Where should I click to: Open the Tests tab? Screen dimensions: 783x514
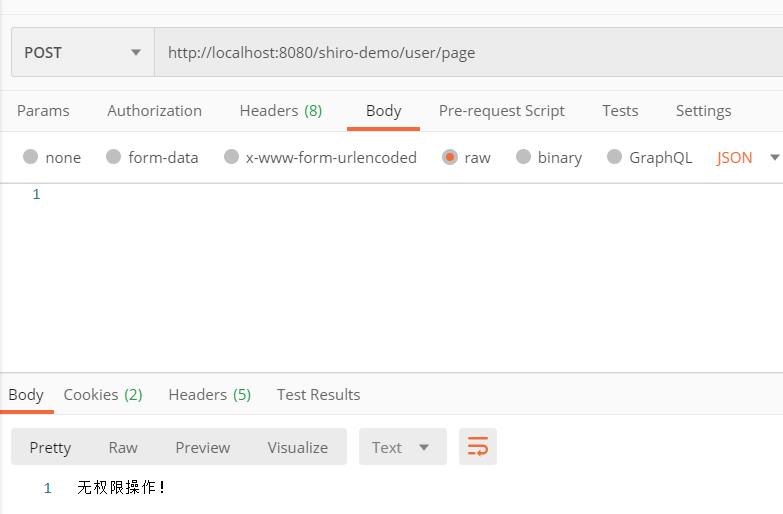pos(620,111)
